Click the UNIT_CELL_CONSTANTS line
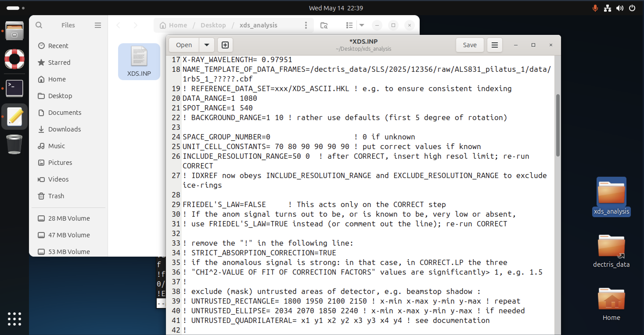The height and width of the screenshot is (335, 644). (x=331, y=146)
